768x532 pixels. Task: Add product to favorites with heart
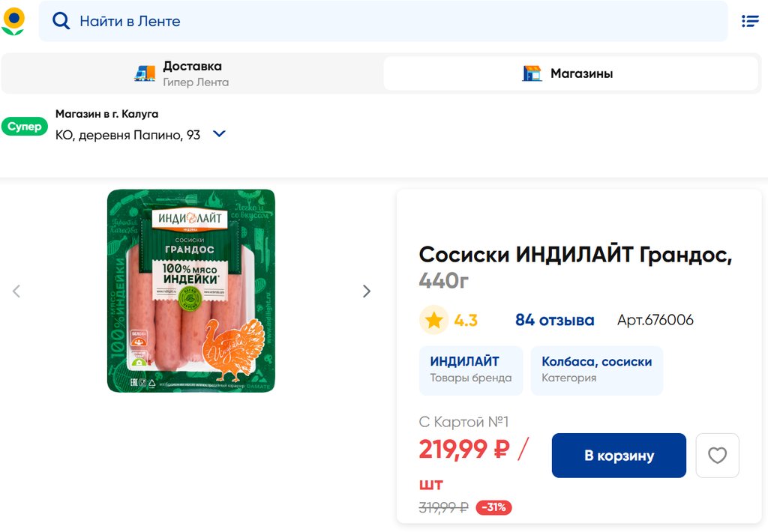pos(717,456)
